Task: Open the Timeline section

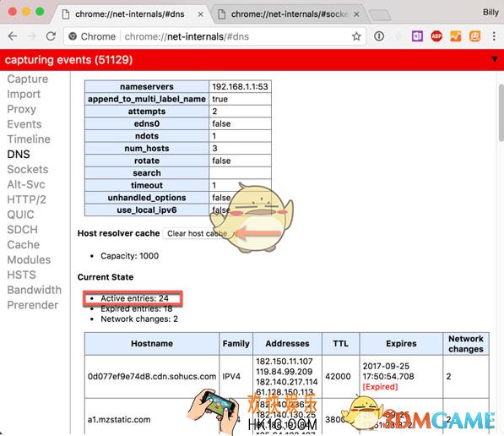Action: [x=29, y=139]
